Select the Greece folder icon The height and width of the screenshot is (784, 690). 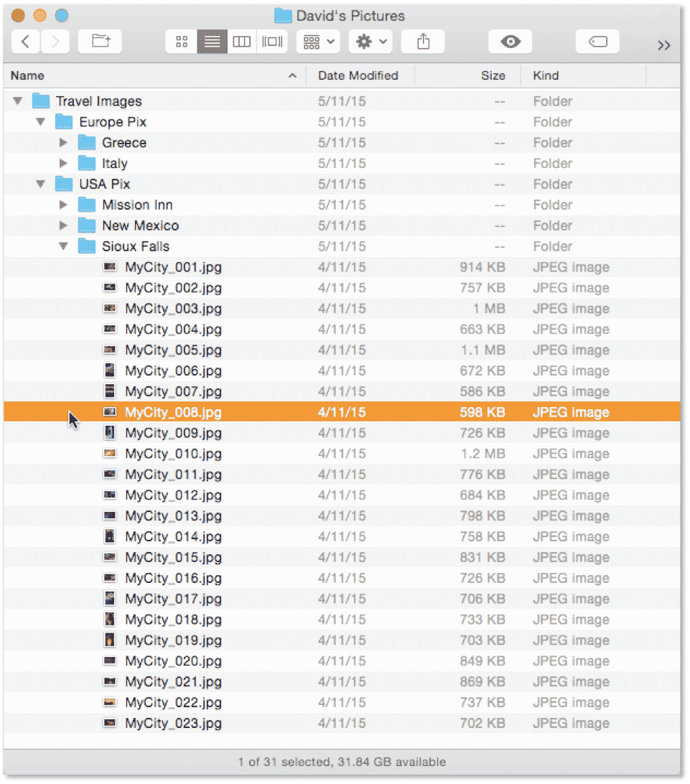pos(87,142)
